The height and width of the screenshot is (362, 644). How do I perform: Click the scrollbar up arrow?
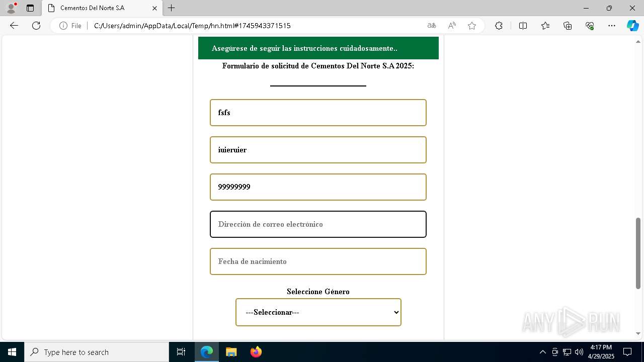point(638,41)
